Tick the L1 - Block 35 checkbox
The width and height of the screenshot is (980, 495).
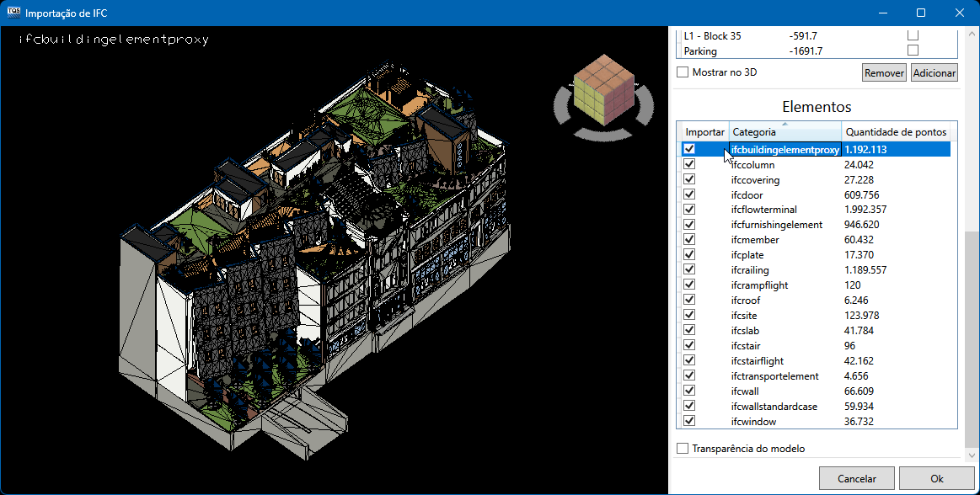tap(913, 35)
